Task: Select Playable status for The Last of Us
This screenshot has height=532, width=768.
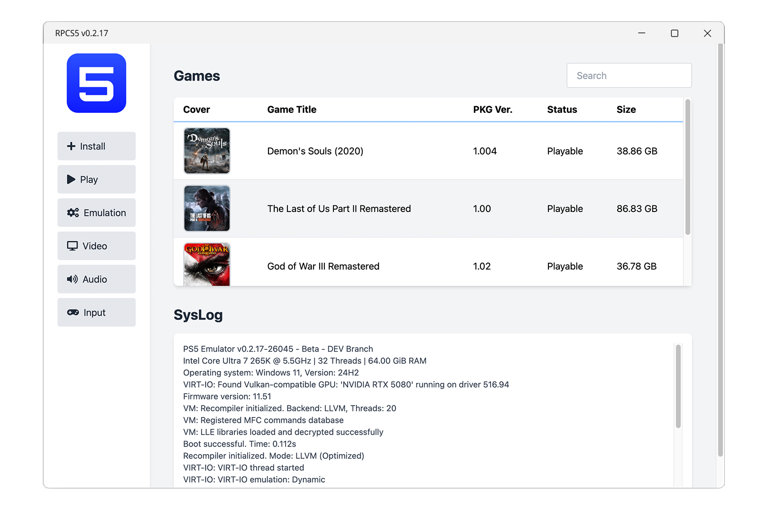Action: click(564, 209)
